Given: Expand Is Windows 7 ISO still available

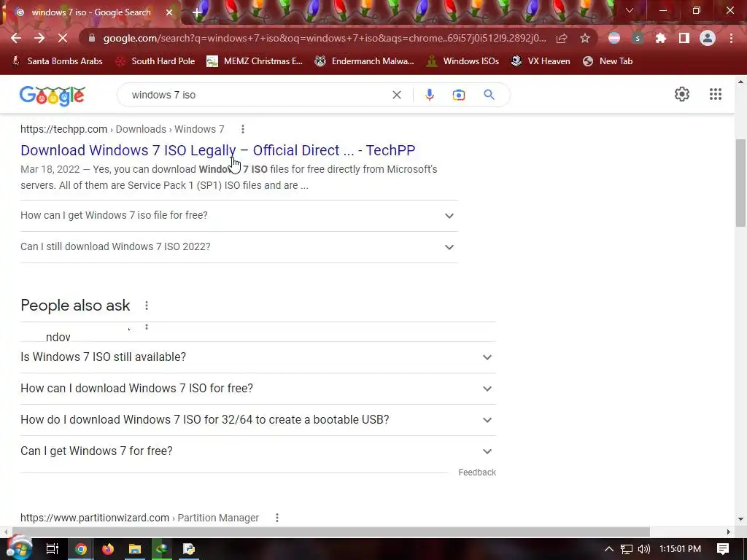Looking at the screenshot, I should click(x=258, y=357).
